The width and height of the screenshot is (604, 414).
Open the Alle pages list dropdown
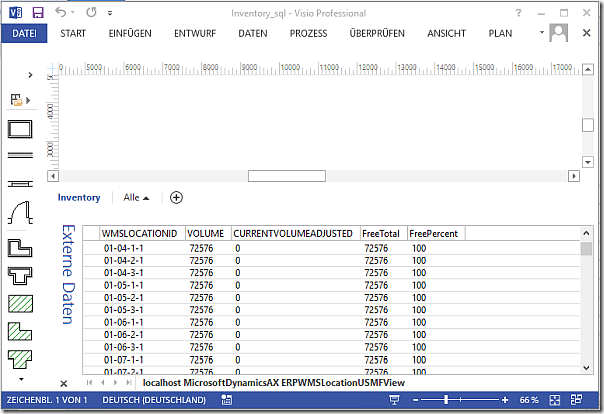136,198
